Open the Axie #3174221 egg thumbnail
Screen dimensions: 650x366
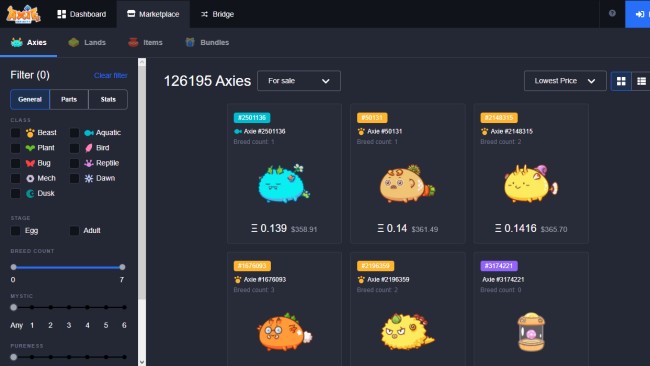[x=531, y=332]
